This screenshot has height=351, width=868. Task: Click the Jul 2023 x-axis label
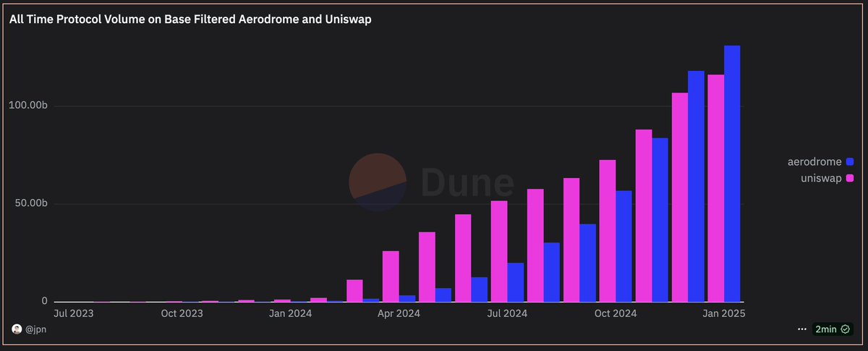(x=74, y=313)
